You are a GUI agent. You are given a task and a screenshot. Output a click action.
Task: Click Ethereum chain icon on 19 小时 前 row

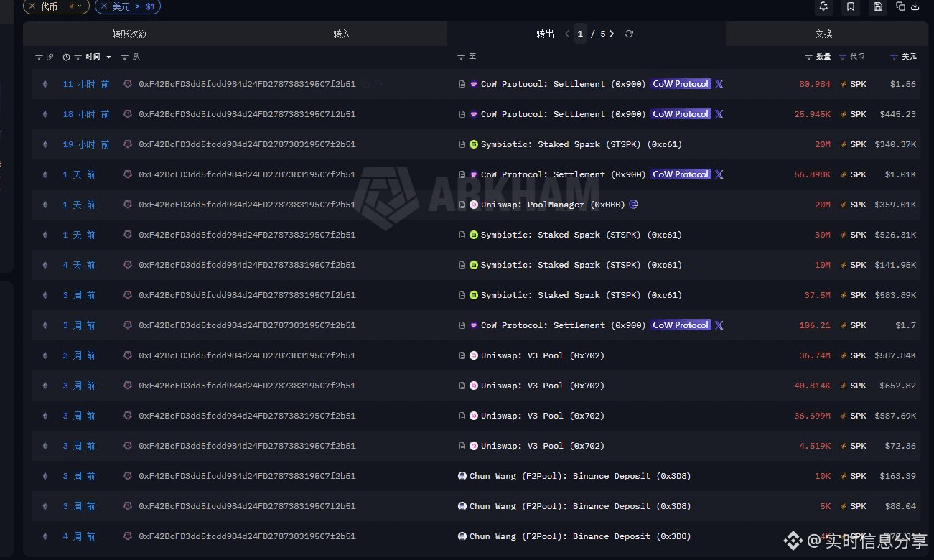click(45, 144)
